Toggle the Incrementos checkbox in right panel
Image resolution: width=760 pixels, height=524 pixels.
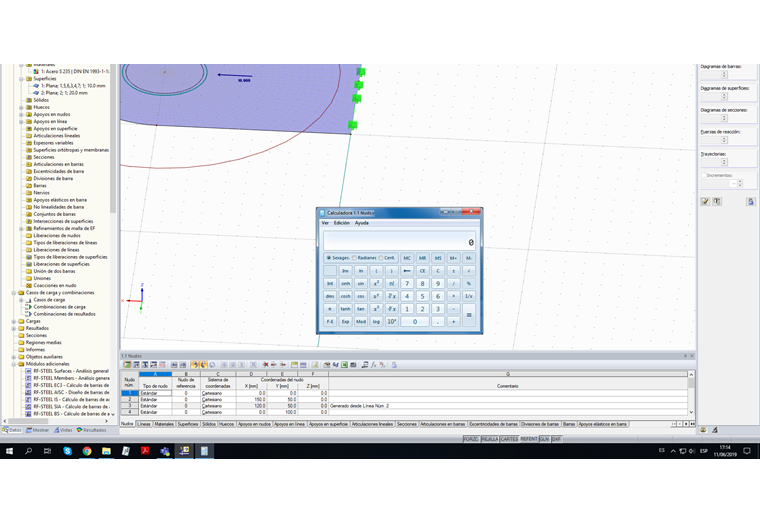(703, 175)
